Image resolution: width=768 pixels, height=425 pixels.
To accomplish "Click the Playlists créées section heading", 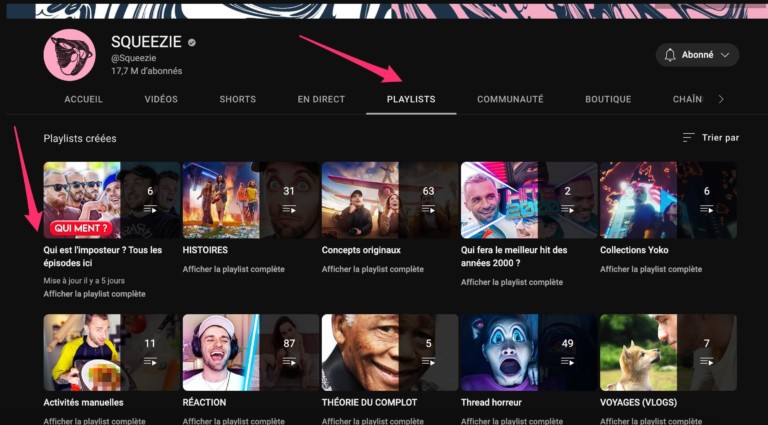I will tap(80, 139).
